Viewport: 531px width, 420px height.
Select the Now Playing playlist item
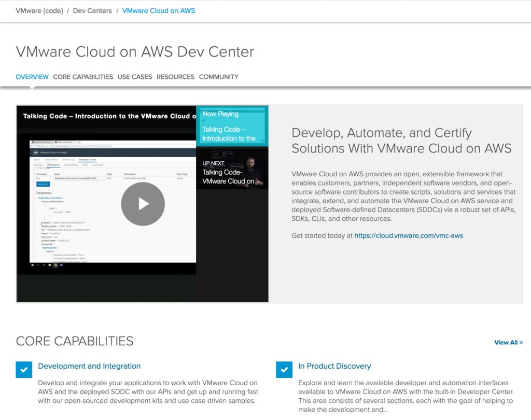point(232,126)
